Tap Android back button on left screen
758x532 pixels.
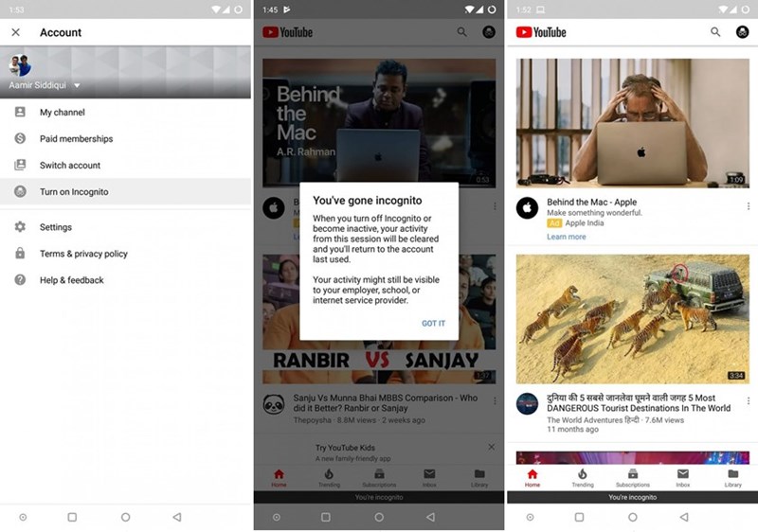(177, 517)
